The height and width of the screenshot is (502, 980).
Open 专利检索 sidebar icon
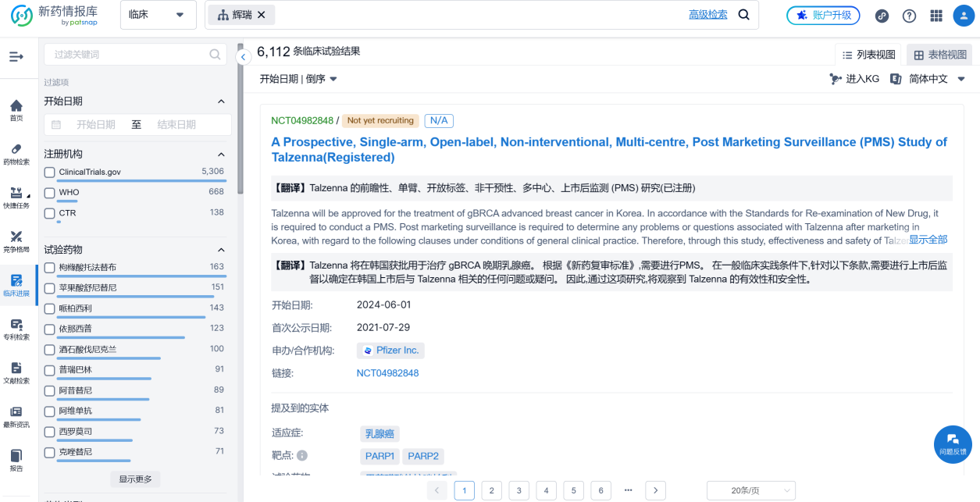[16, 329]
